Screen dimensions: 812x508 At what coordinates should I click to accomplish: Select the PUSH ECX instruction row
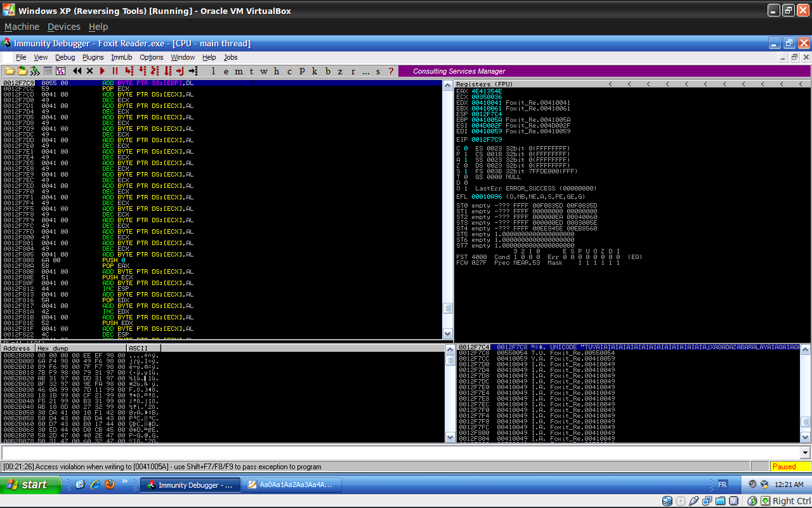222,277
